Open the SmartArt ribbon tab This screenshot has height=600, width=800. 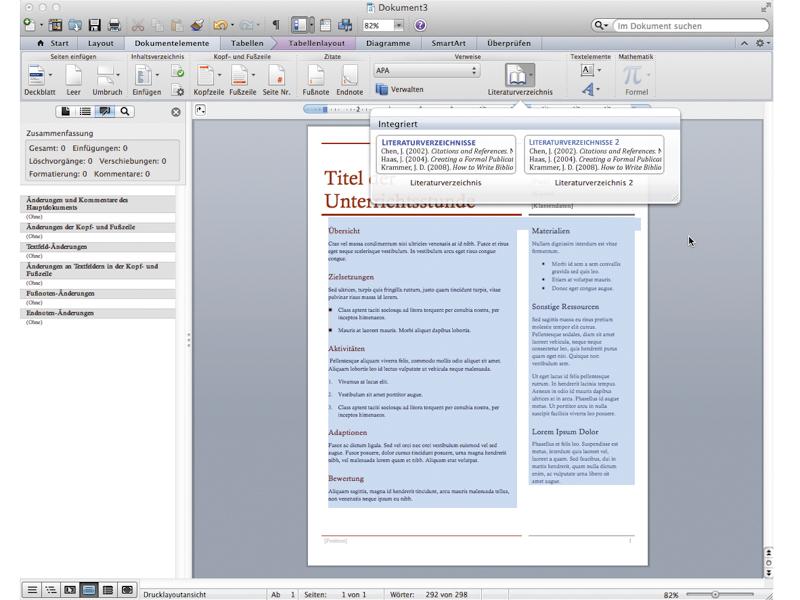[x=448, y=43]
